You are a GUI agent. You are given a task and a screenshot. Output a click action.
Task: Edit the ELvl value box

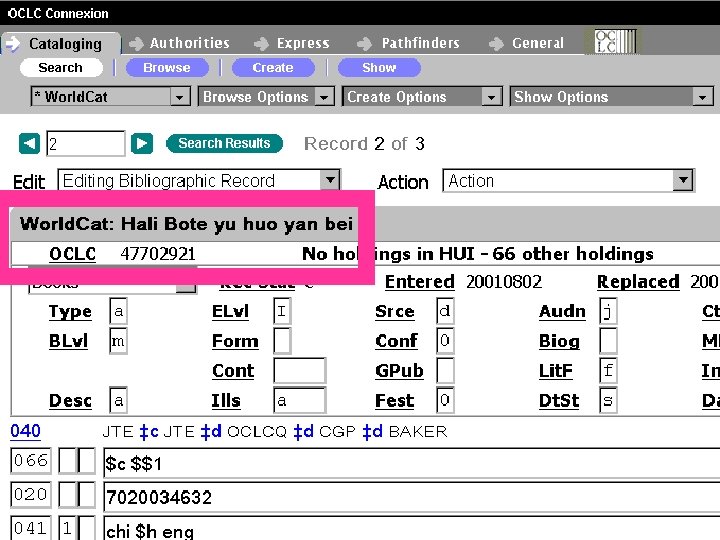282,311
